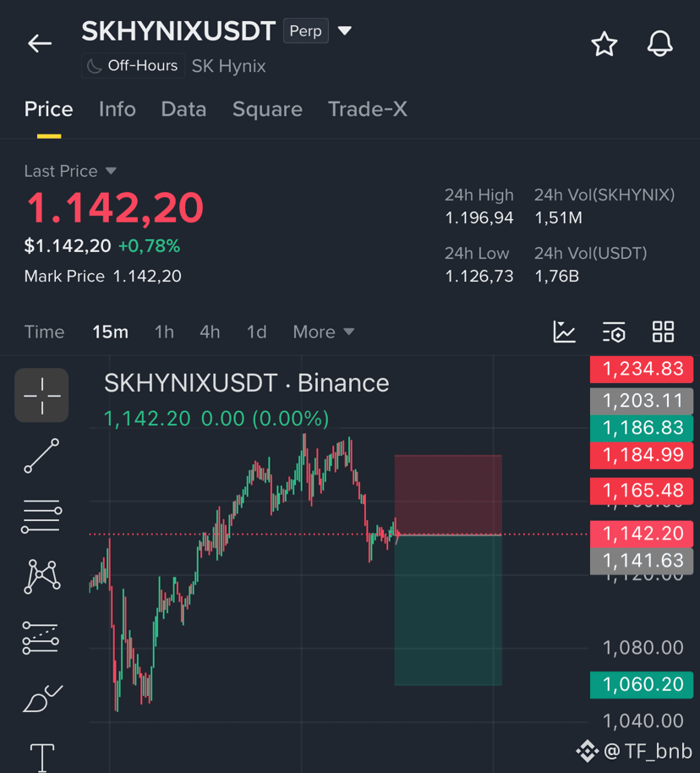Choose the Time chart interval
This screenshot has width=700, height=773.
(44, 332)
